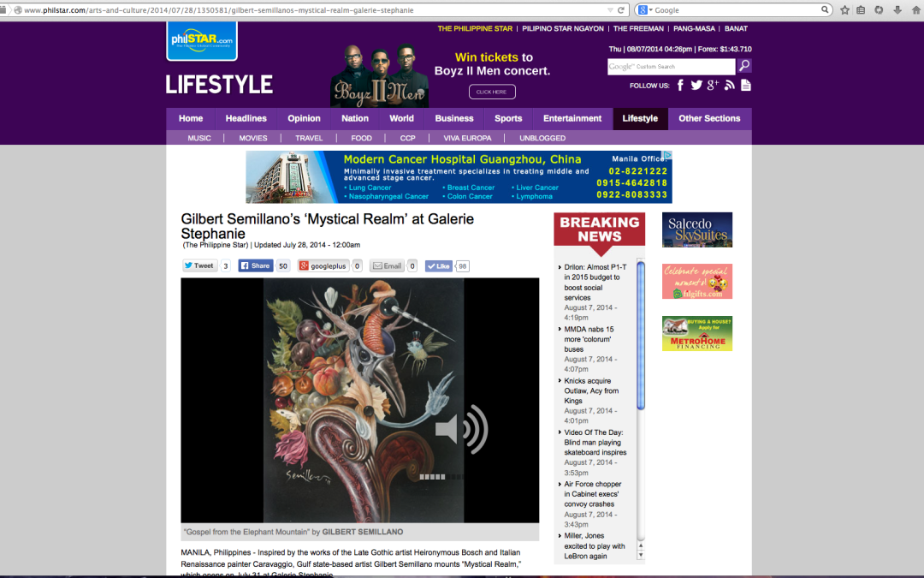Expand the Other Sections menu
924x578 pixels.
tap(709, 118)
